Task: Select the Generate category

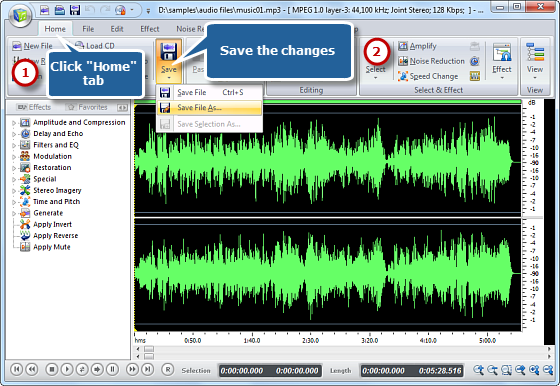Action: pyautogui.click(x=48, y=213)
